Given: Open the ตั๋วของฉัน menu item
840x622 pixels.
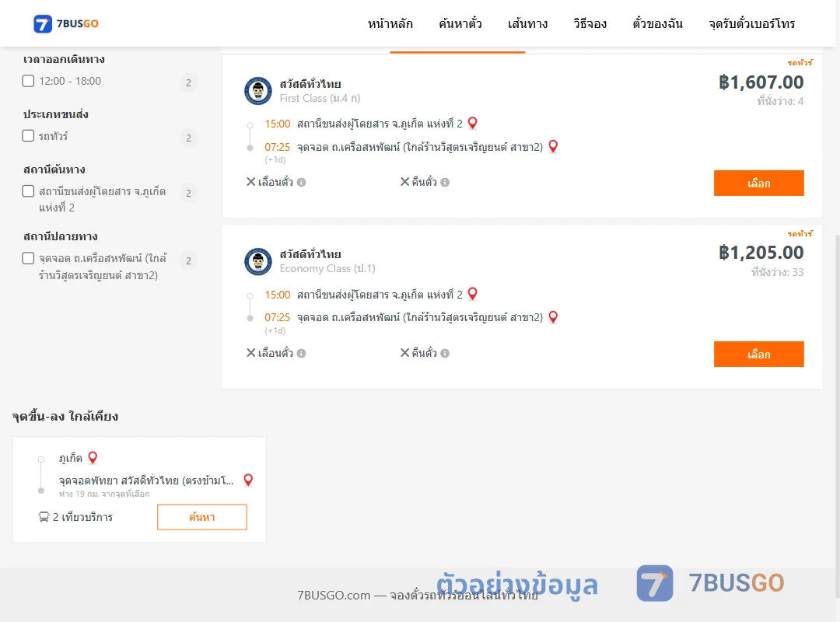Looking at the screenshot, I should 657,23.
